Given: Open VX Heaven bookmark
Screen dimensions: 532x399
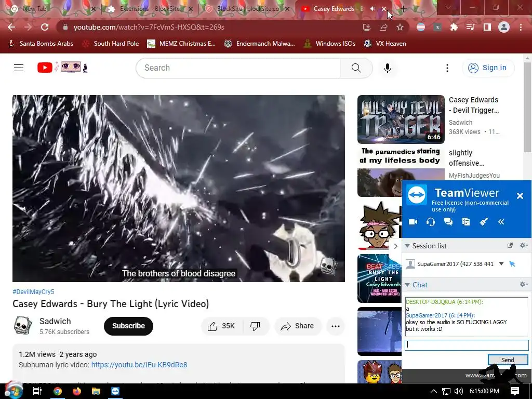Looking at the screenshot, I should click(385, 44).
